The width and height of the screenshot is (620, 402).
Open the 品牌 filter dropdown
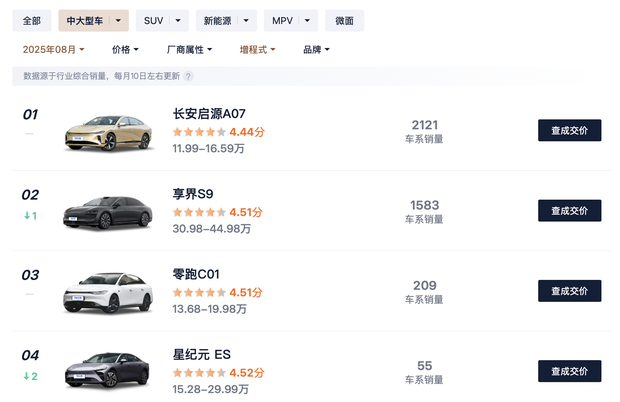(x=316, y=49)
